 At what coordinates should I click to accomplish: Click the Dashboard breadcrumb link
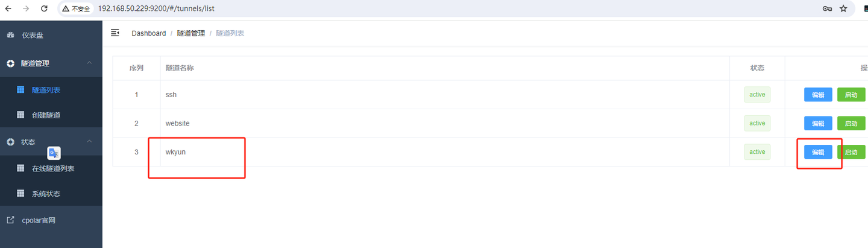coord(148,33)
